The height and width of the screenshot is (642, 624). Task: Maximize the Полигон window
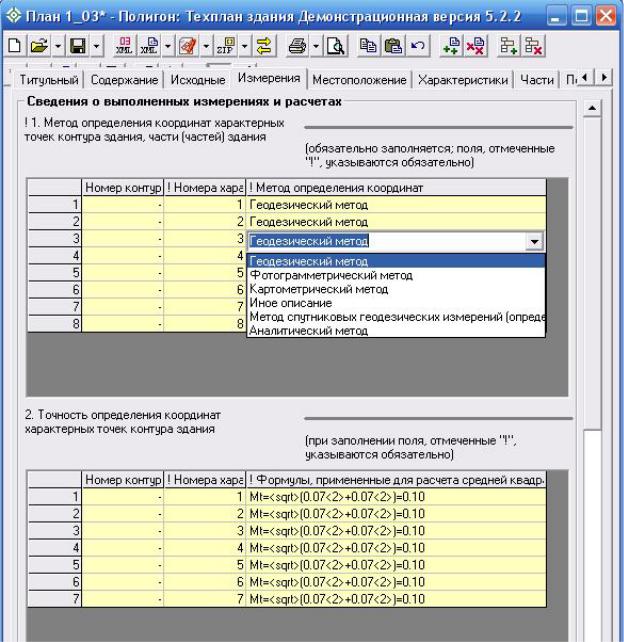581,16
